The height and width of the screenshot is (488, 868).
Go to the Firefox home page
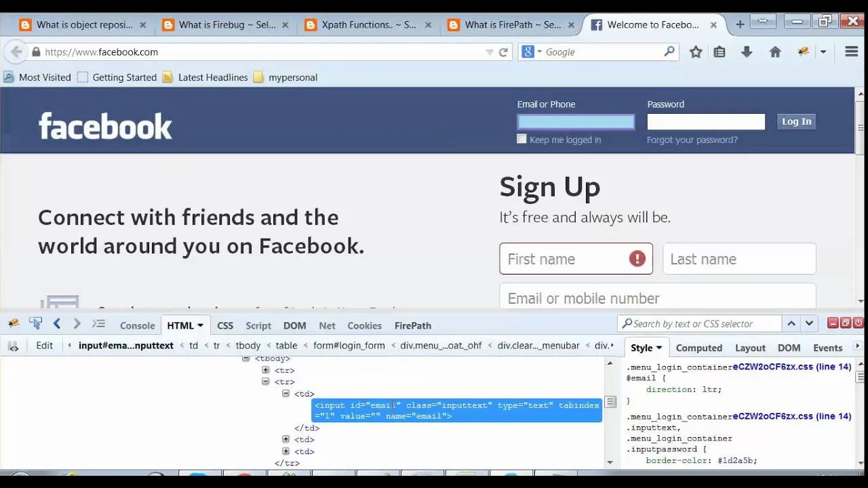tap(775, 52)
